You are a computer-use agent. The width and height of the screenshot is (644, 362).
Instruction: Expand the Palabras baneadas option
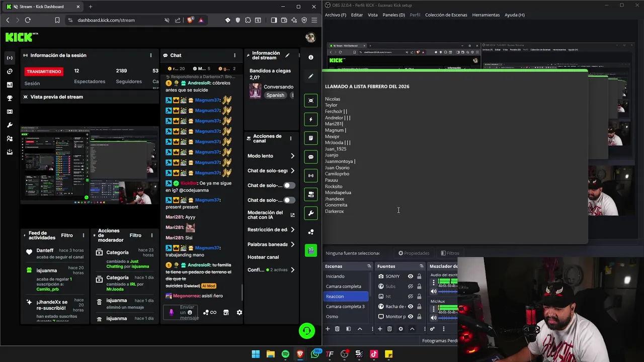tap(292, 244)
